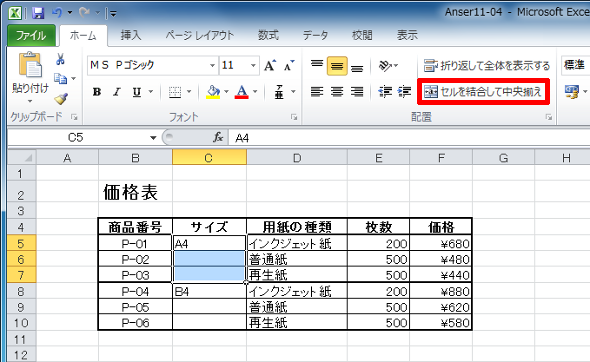
Task: Open the underline style dropdown arrow
Action: click(151, 92)
